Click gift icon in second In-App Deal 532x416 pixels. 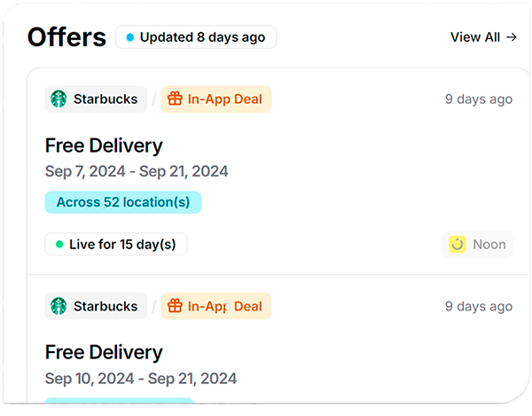point(175,306)
